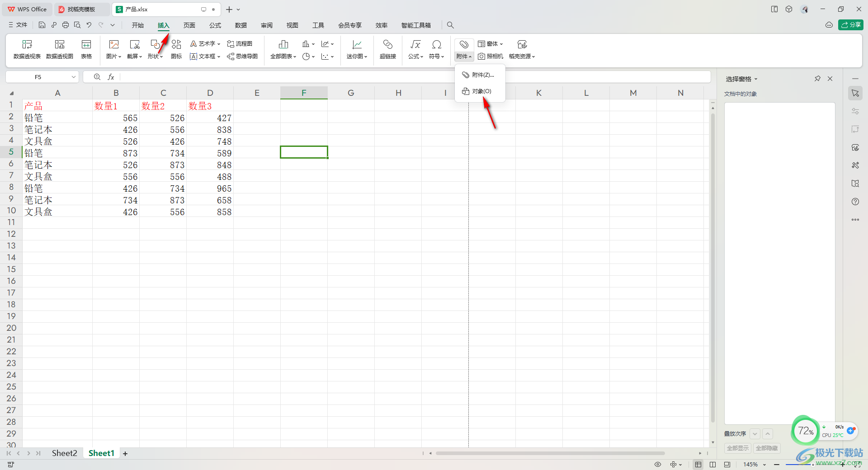This screenshot has height=470, width=868.
Task: Expand the 选择窗格 title dropdown
Action: 756,79
